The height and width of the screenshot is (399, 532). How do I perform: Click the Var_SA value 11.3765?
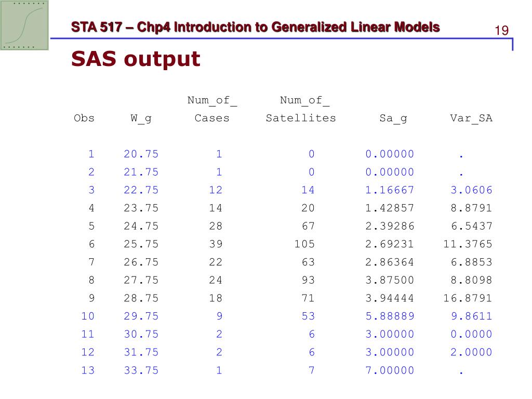click(x=468, y=244)
